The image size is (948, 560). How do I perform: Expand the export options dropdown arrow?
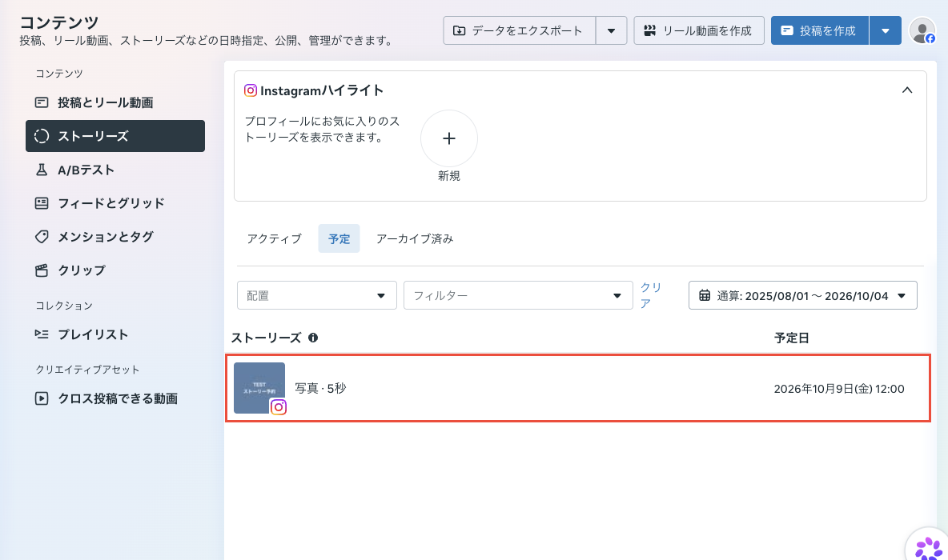click(611, 31)
